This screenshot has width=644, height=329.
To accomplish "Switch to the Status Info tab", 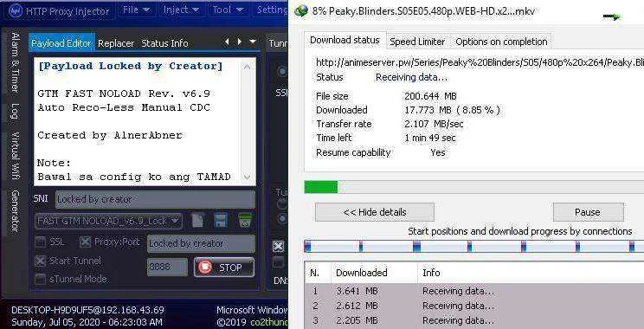I will (x=164, y=43).
